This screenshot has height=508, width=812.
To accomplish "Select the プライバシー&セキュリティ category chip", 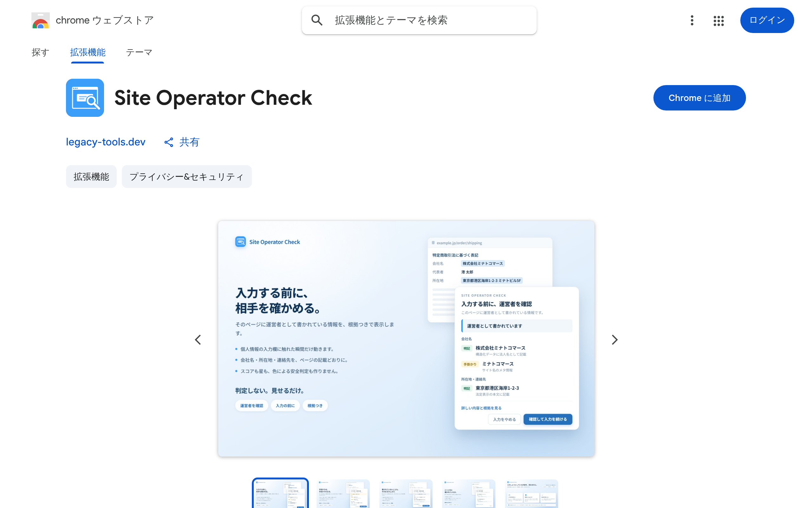I will (187, 177).
